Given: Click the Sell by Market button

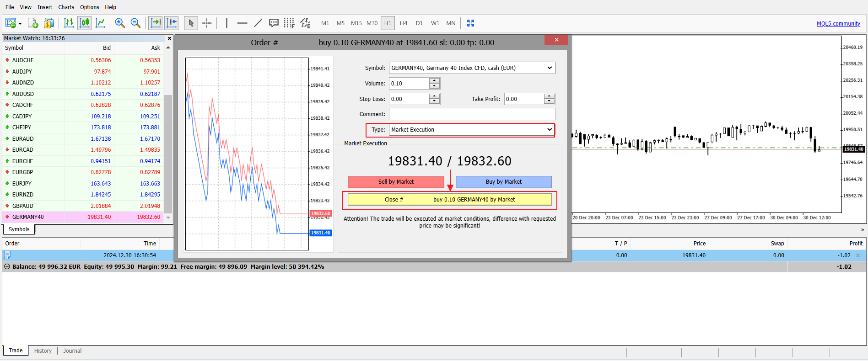Looking at the screenshot, I should [396, 182].
